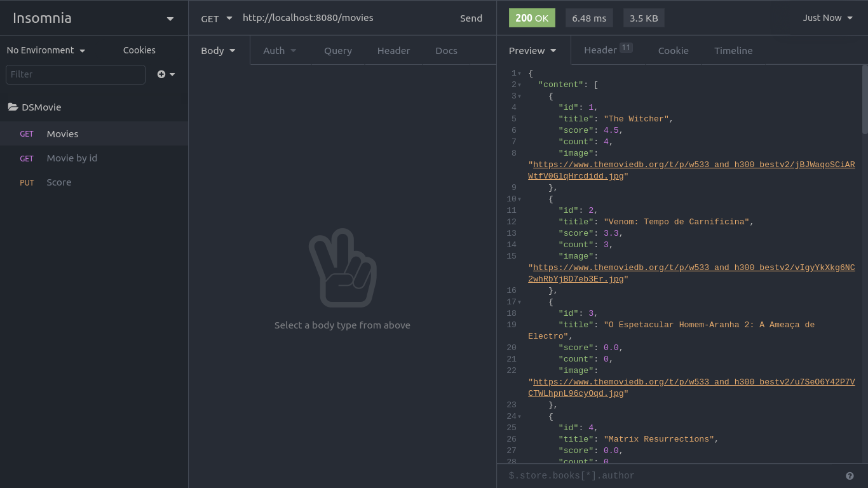868x488 pixels.
Task: Open the GET method dropdown
Action: click(x=216, y=18)
